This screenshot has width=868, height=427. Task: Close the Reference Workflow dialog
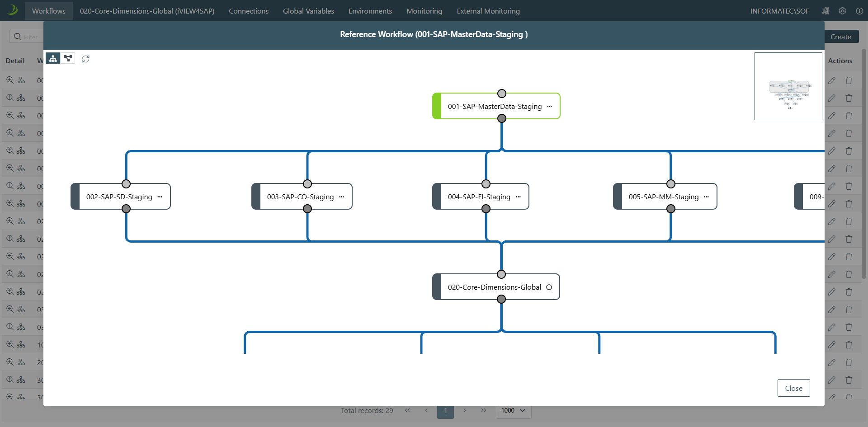pos(793,388)
